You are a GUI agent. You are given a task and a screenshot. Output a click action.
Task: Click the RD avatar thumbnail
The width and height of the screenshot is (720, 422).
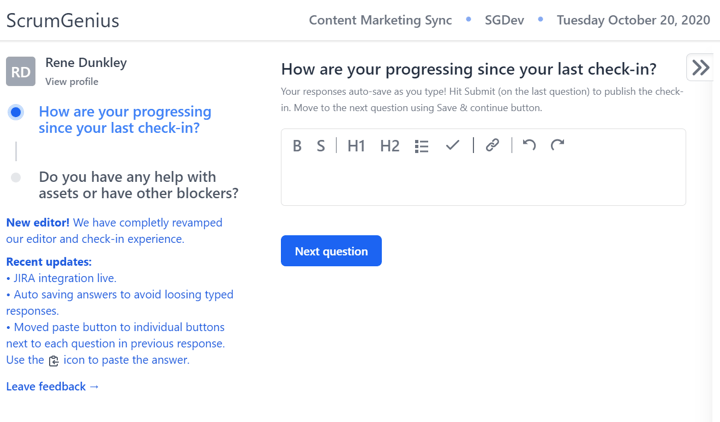click(21, 72)
